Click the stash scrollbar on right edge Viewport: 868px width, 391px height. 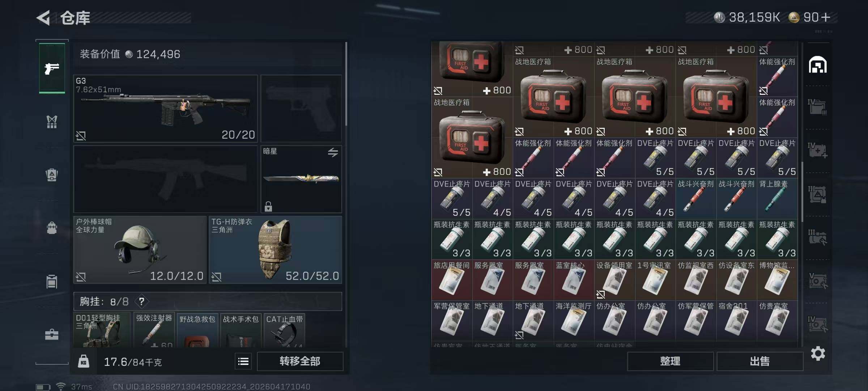point(802,192)
